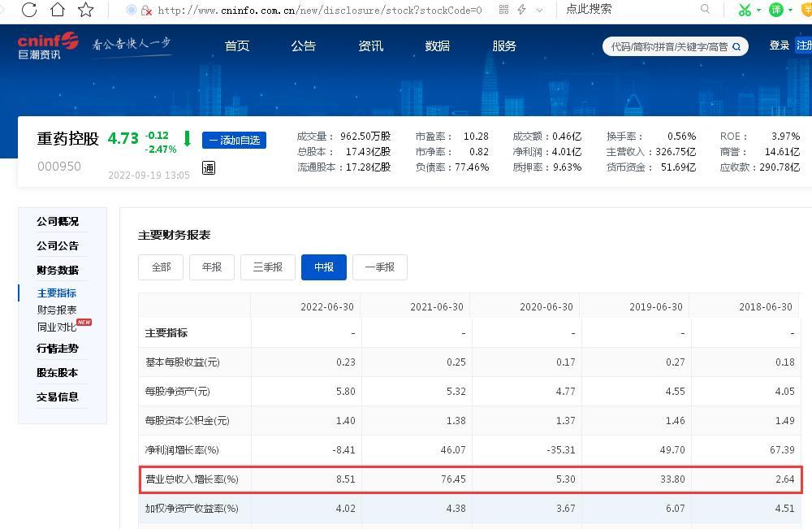Click the bookmark star icon
The image size is (812, 529).
pyautogui.click(x=85, y=9)
